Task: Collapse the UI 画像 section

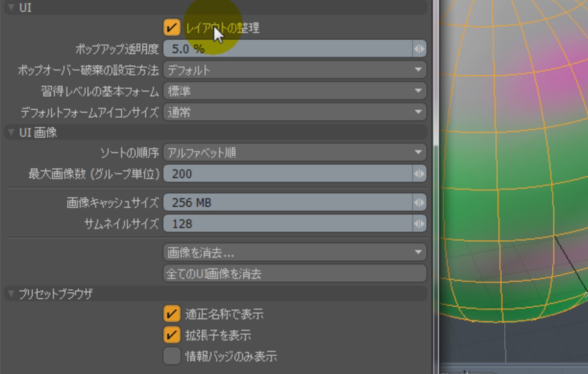Action: (x=11, y=133)
